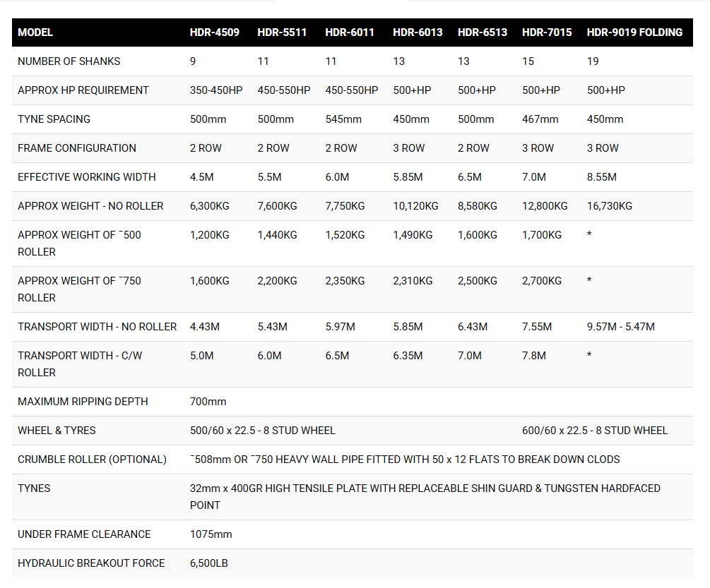
Task: Select the 8.55M effective working width value
Action: [x=601, y=177]
